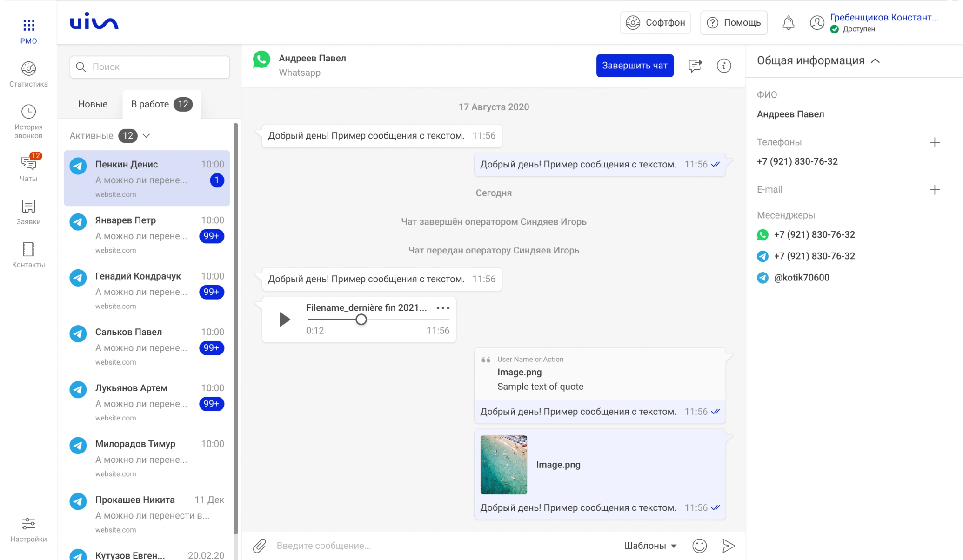Click the paperclip attach file icon

coord(260,546)
